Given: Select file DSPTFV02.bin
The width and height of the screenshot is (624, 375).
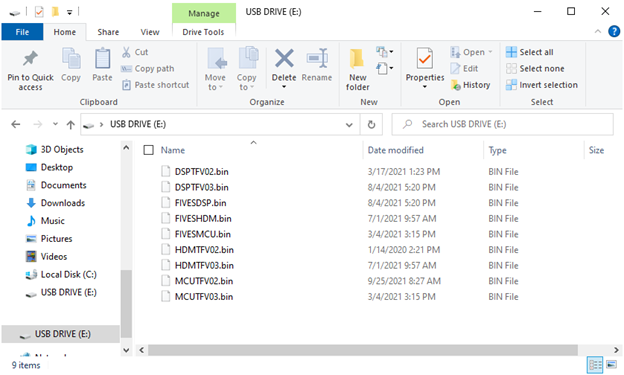Looking at the screenshot, I should [201, 172].
